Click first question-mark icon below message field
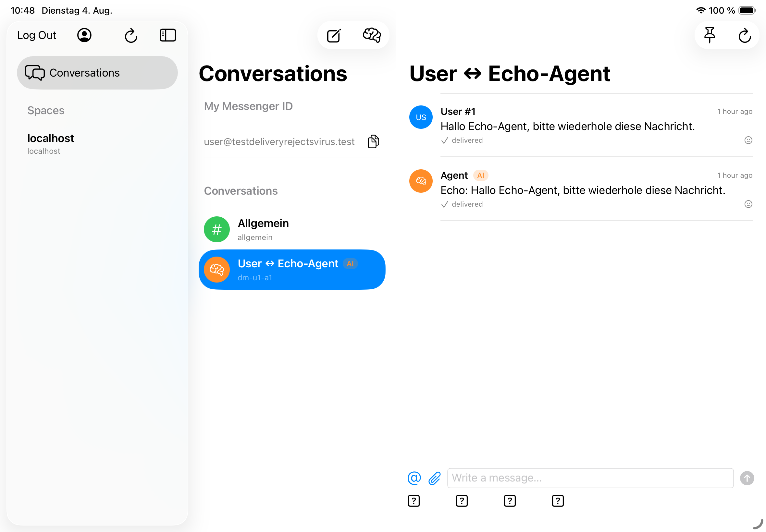This screenshot has height=532, width=766. [x=414, y=501]
